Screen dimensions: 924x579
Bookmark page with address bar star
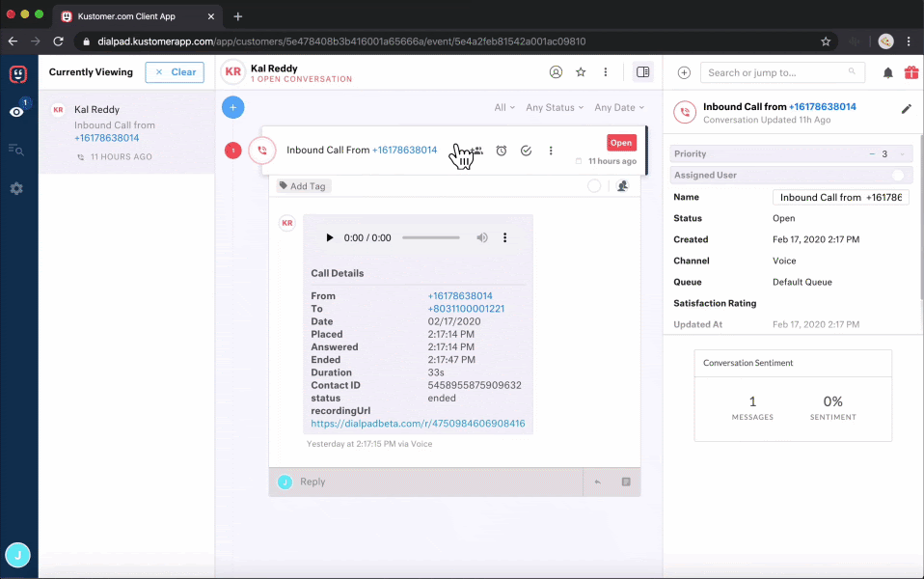point(826,41)
